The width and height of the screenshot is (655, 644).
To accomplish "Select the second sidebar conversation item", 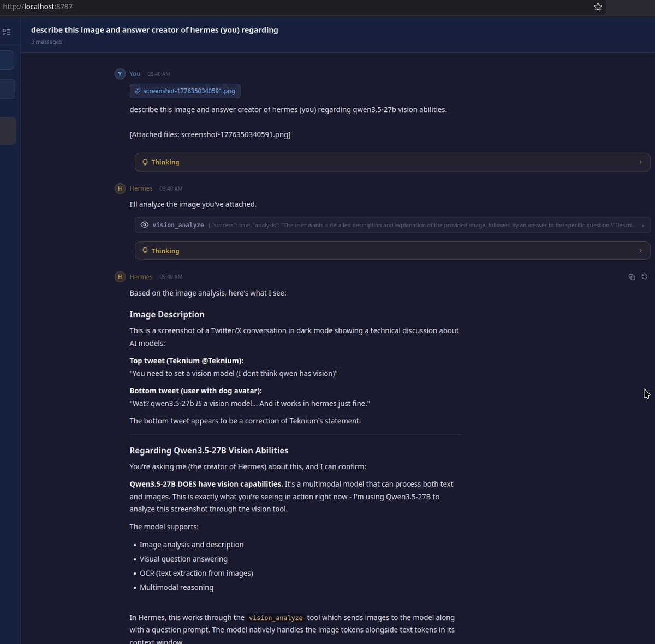I will click(x=7, y=89).
